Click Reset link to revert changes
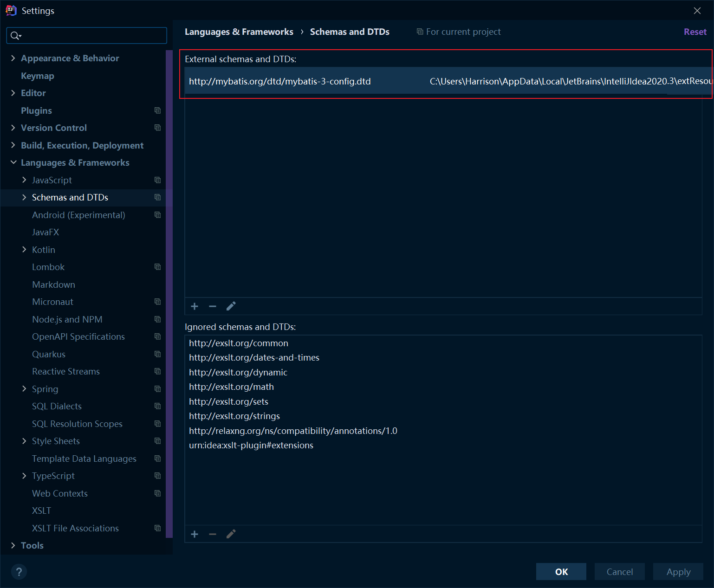The height and width of the screenshot is (588, 714). click(x=695, y=32)
